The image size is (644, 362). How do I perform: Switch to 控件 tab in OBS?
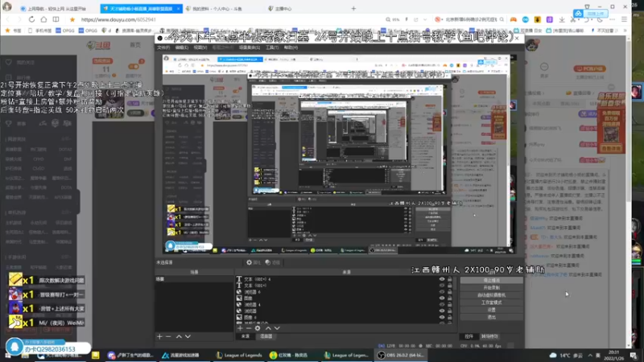[469, 336]
